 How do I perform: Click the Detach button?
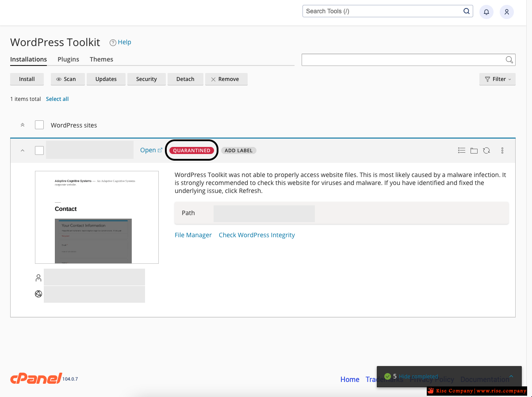coord(185,79)
